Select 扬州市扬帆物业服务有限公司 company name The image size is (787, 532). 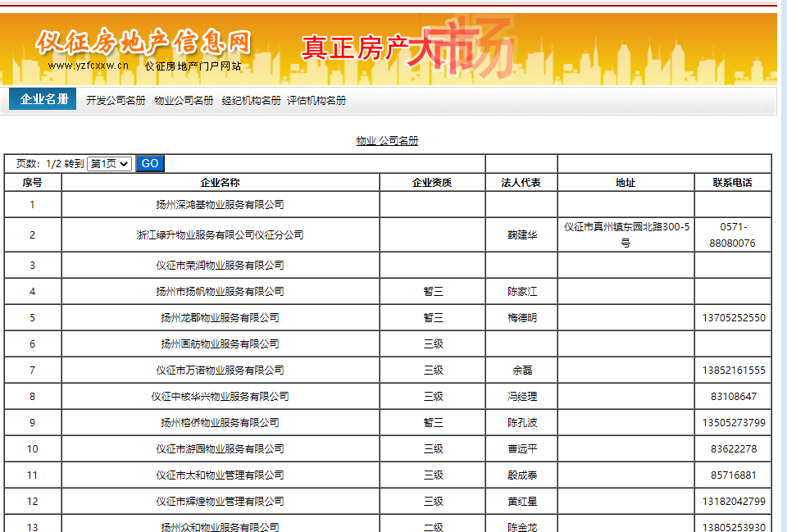(220, 292)
